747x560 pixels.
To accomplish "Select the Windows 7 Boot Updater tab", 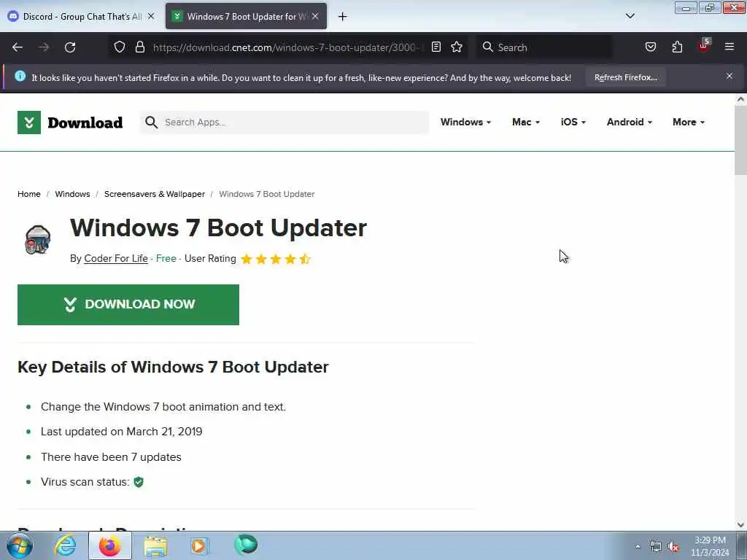I will point(246,17).
